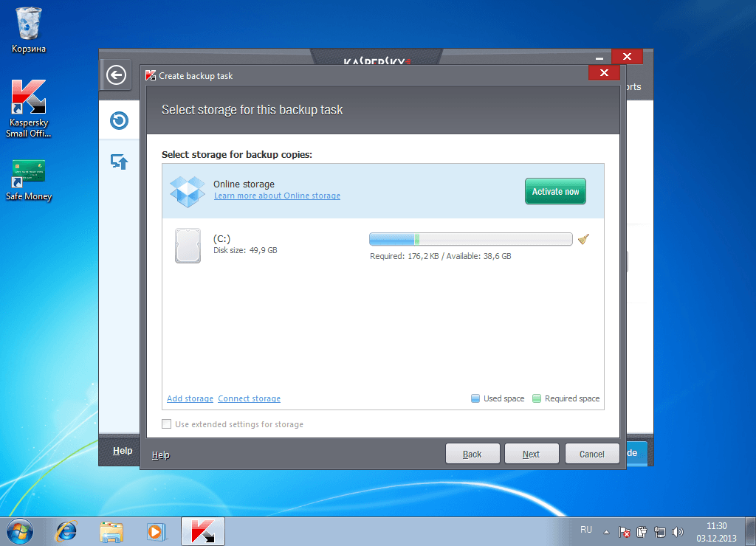The width and height of the screenshot is (756, 546).
Task: Select the (C:) drive label
Action: [221, 238]
